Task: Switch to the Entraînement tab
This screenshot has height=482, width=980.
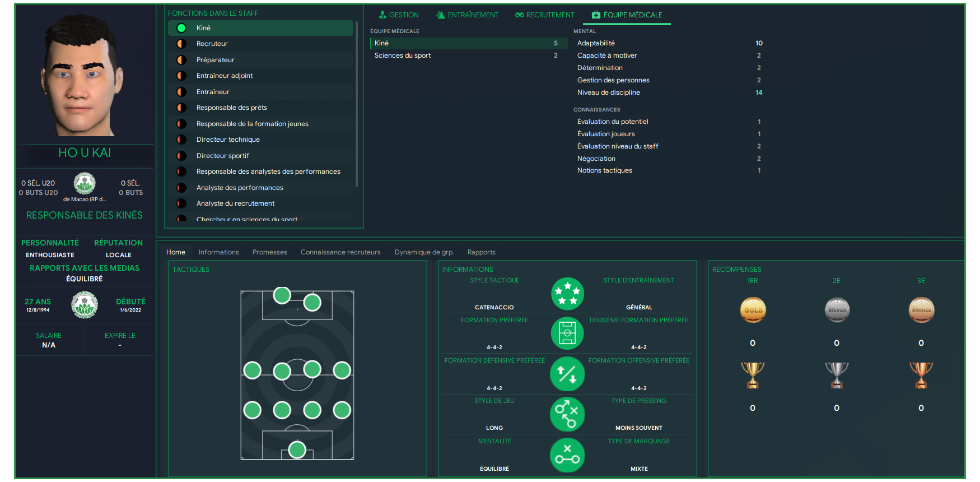Action: tap(468, 15)
